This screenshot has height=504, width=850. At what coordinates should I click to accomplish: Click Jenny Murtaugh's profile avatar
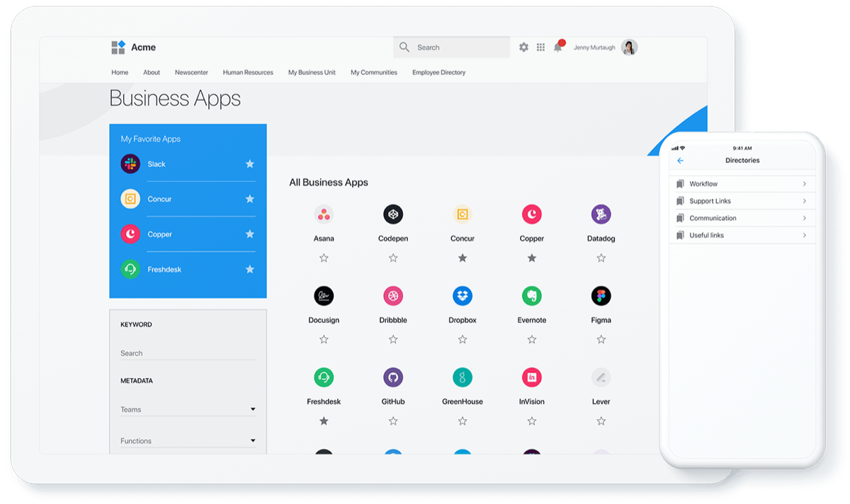point(629,47)
